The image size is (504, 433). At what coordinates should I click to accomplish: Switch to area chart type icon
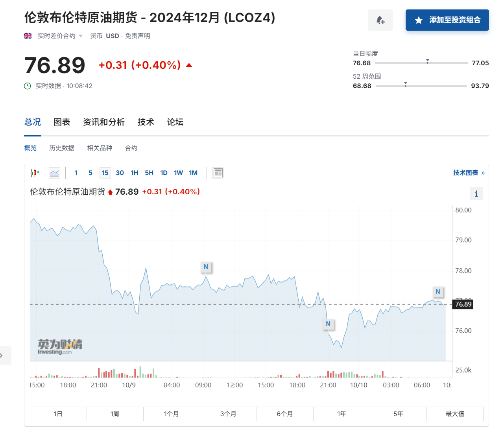click(x=54, y=173)
